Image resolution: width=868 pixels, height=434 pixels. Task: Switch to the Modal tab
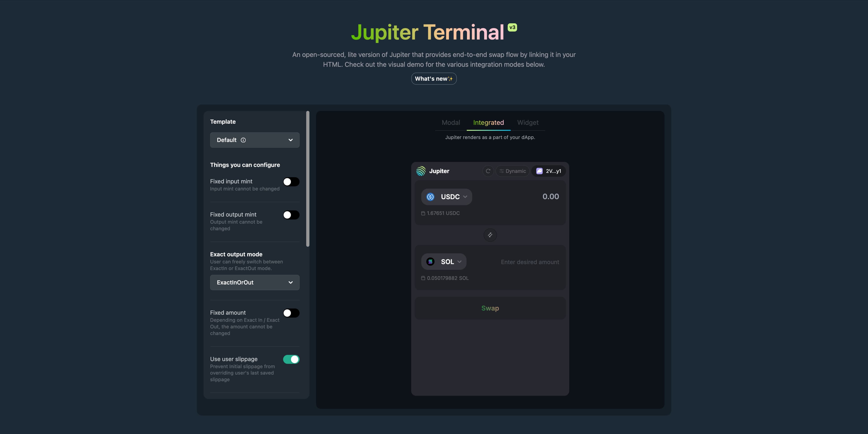[x=451, y=123]
